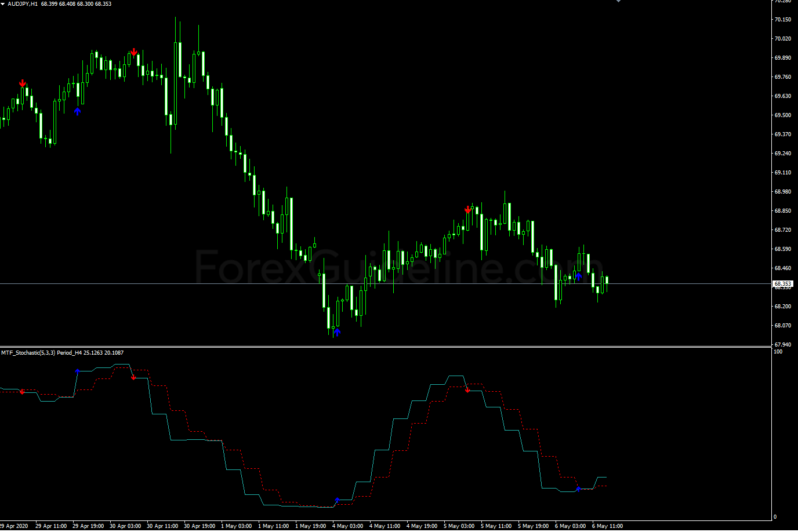The height and width of the screenshot is (532, 798).
Task: Click the OHLC values 68.399 68.408 68.300 68.353
Action: point(77,4)
